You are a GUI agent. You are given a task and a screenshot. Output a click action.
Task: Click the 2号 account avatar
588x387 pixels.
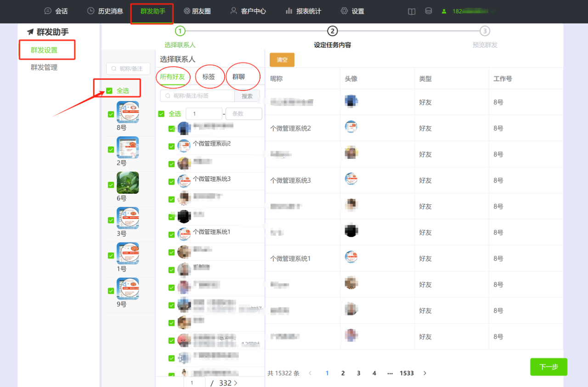click(x=128, y=147)
